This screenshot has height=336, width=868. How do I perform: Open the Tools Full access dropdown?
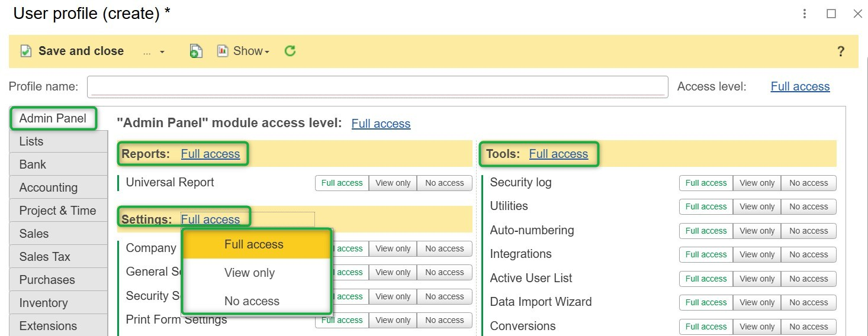point(558,154)
